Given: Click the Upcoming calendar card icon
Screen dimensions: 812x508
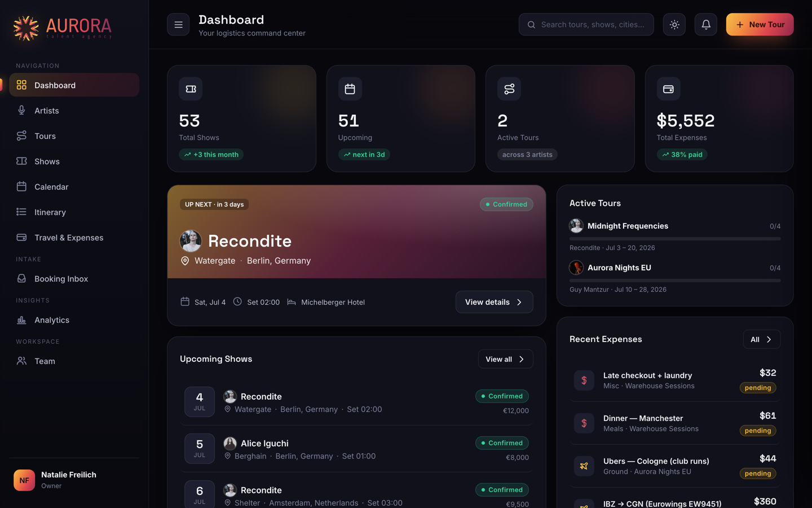Looking at the screenshot, I should 350,89.
